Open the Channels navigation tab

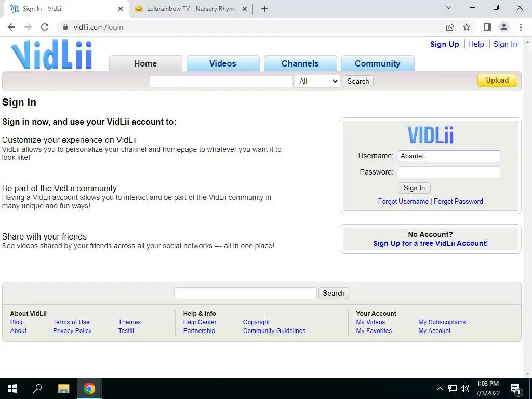pyautogui.click(x=300, y=63)
